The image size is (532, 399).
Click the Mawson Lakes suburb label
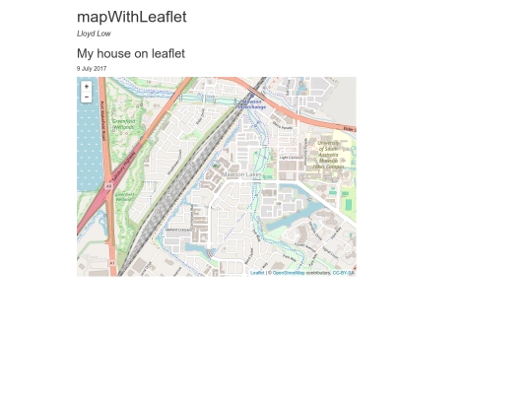coord(242,174)
